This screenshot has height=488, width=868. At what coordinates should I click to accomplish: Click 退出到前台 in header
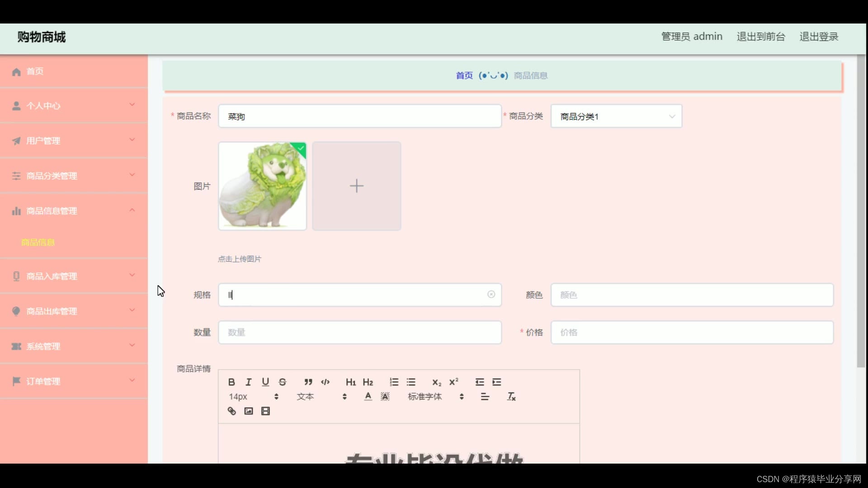[760, 37]
